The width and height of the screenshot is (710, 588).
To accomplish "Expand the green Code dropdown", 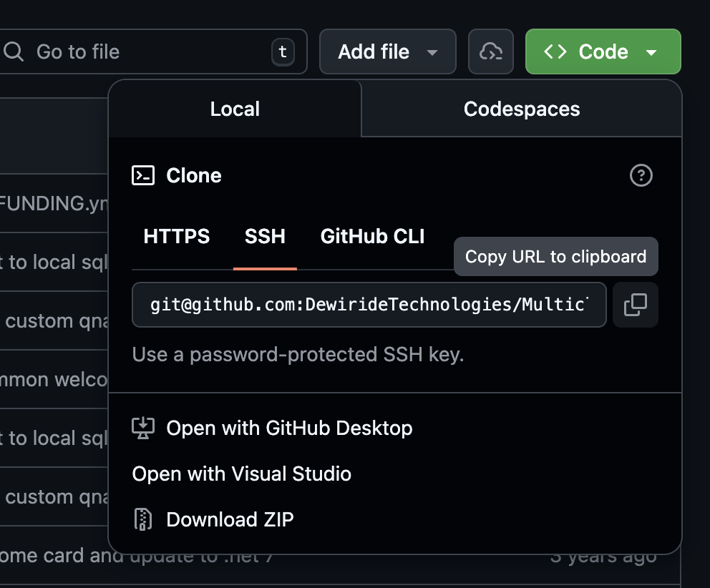I will [603, 51].
